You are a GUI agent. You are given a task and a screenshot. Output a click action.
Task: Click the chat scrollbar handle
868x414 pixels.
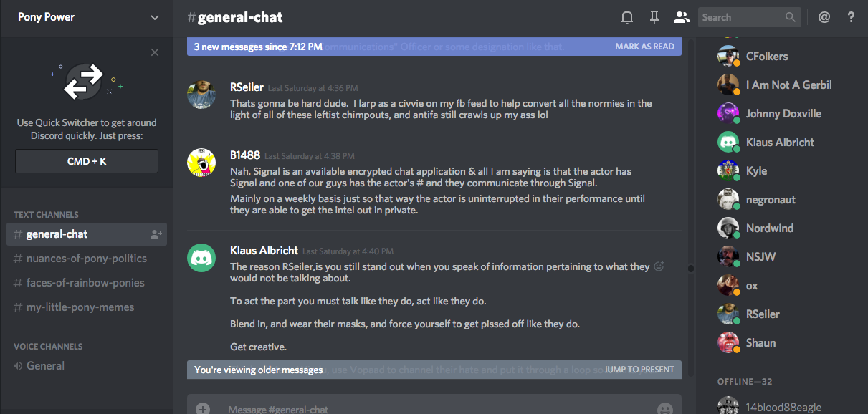[691, 269]
